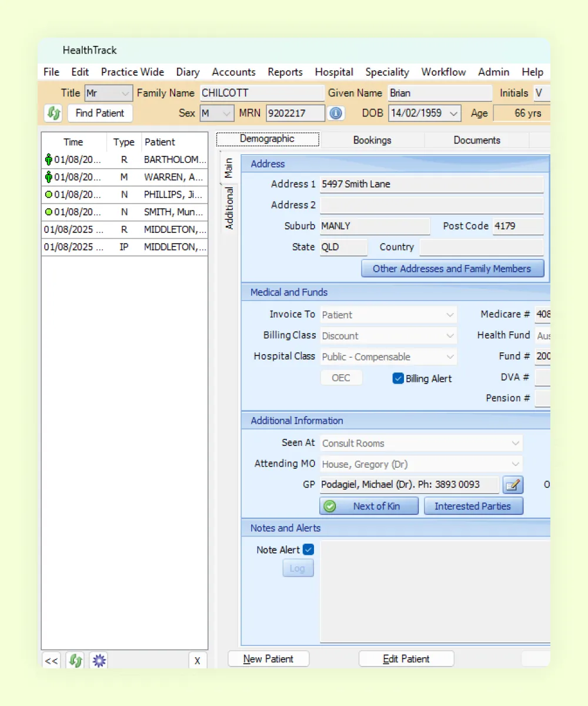Open the Edit menu
The width and height of the screenshot is (588, 706).
coord(80,72)
